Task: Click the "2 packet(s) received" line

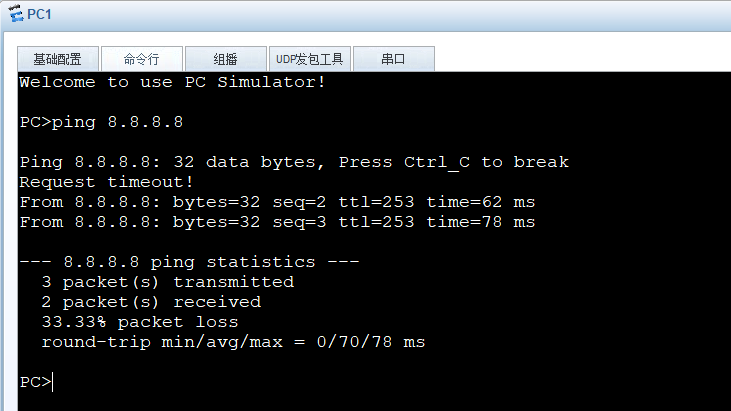Action: pyautogui.click(x=150, y=302)
